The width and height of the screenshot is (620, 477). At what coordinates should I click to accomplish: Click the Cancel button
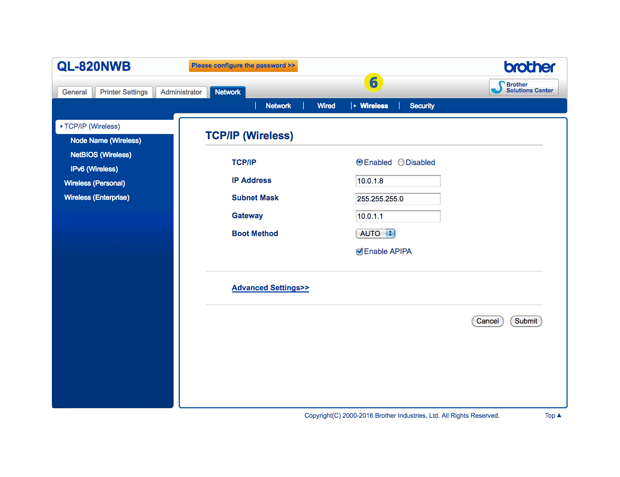(x=487, y=321)
